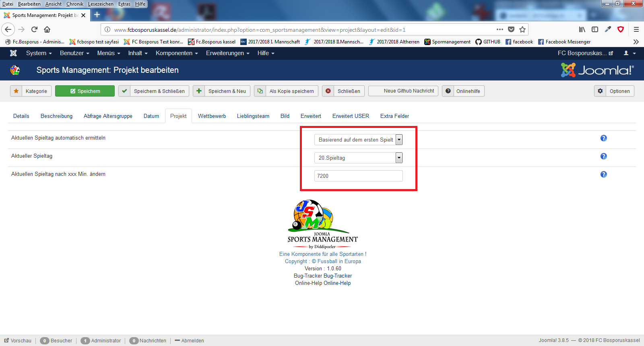Open the user account menu icon
This screenshot has width=644, height=346.
pyautogui.click(x=630, y=53)
